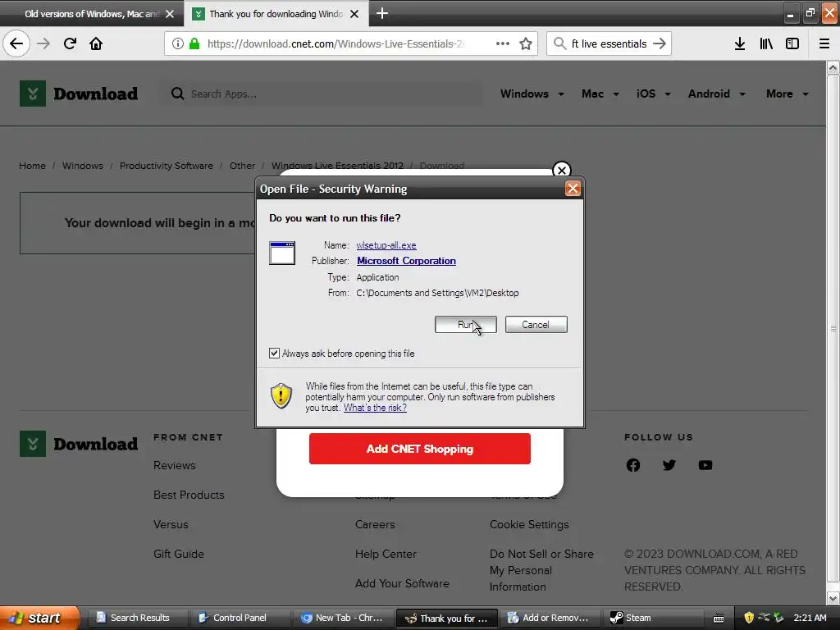The width and height of the screenshot is (840, 630).
Task: Click the page scrollbar down arrow
Action: click(833, 598)
